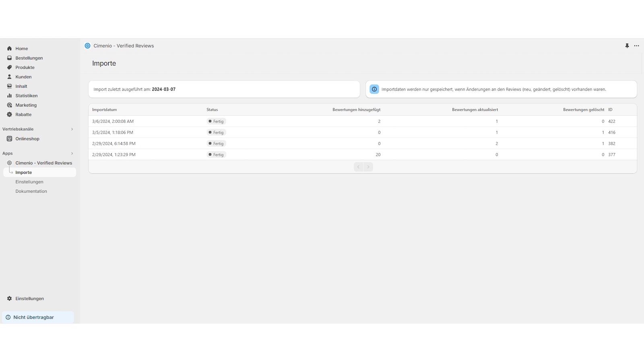The width and height of the screenshot is (644, 362).
Task: Click Fertig status badge for ID 416
Action: 217,132
